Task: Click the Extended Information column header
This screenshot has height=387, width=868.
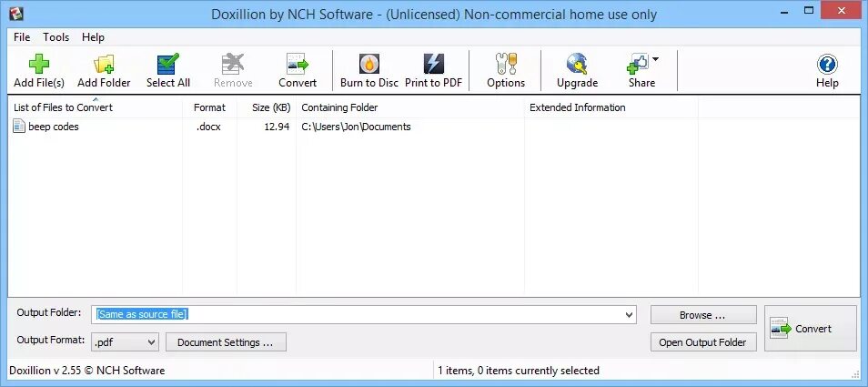Action: (x=611, y=107)
